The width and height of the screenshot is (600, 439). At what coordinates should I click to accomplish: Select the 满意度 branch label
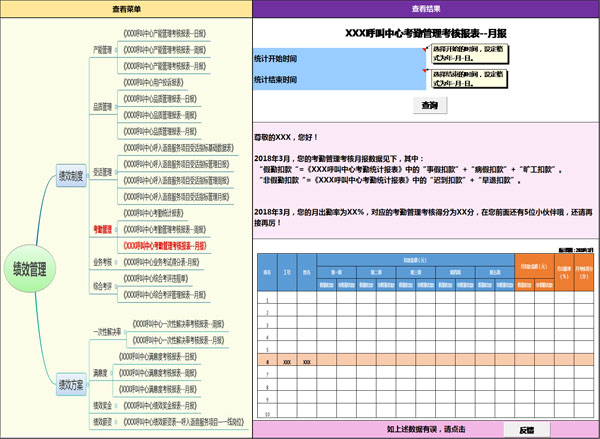100,373
